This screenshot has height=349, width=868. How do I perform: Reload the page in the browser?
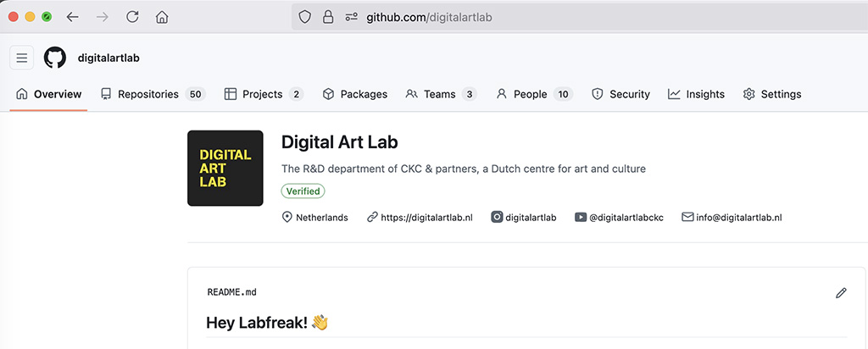tap(132, 17)
